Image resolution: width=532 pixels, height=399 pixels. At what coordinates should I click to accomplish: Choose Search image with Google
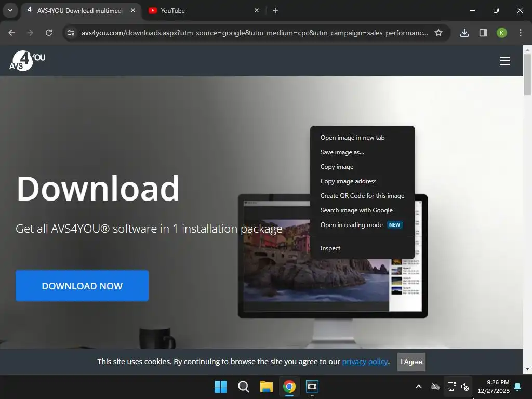362,210
